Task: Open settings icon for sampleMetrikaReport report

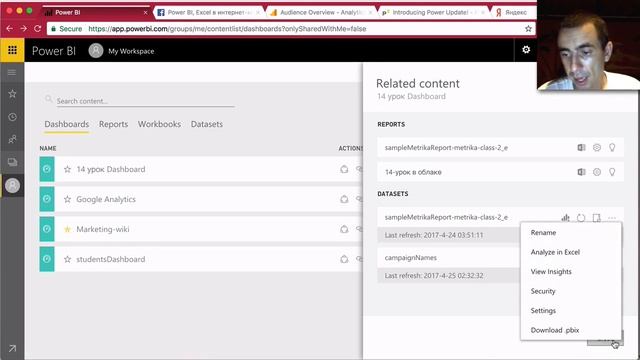Action: click(597, 148)
